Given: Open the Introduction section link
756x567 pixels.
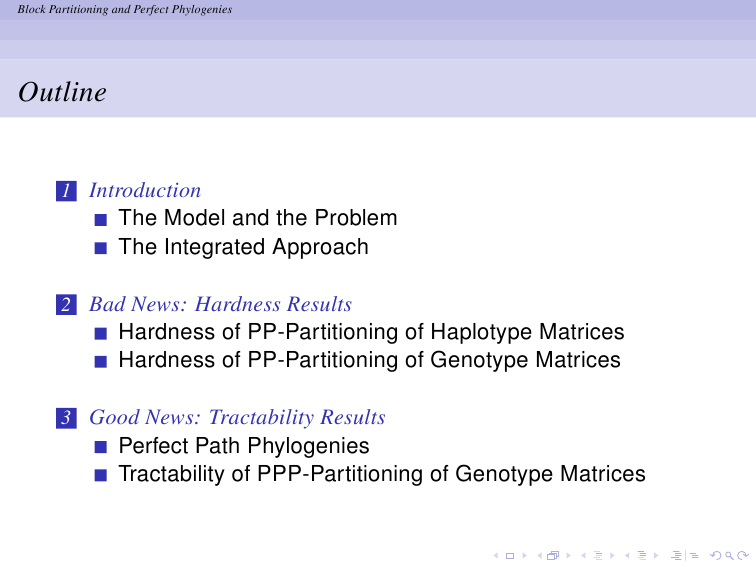Looking at the screenshot, I should coord(145,190).
